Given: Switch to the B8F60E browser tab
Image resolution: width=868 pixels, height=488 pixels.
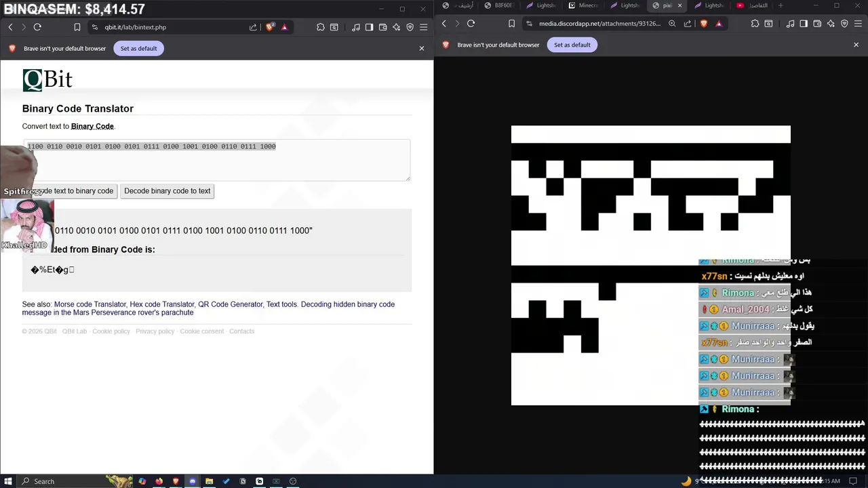Looking at the screenshot, I should point(500,5).
